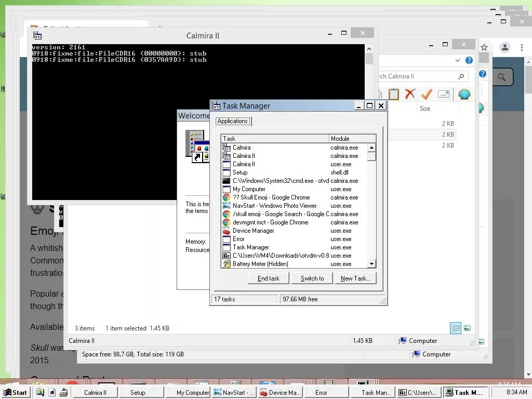Click the Search Calmira II field
The image size is (532, 399).
pyautogui.click(x=423, y=76)
